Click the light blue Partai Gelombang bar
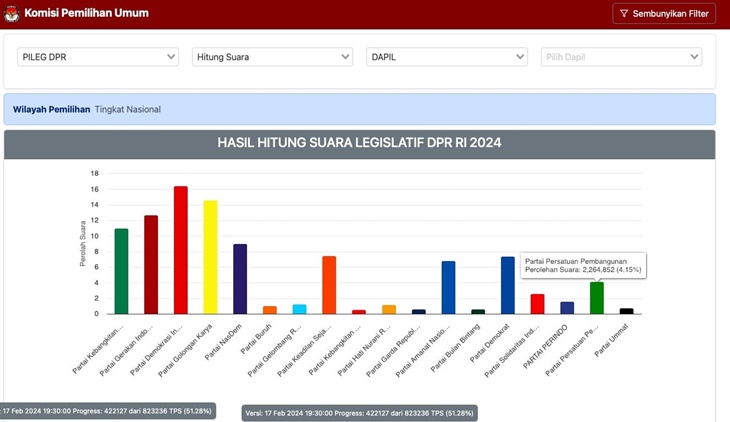Screen dimensions: 730x422 pyautogui.click(x=299, y=309)
